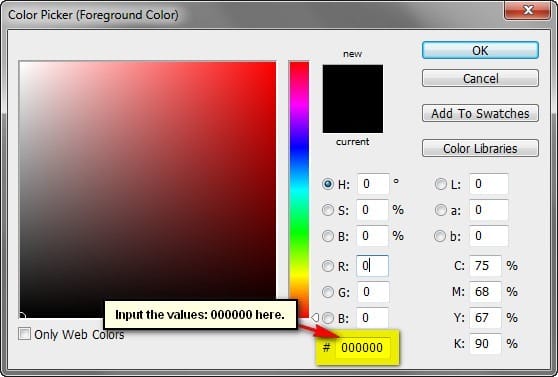The height and width of the screenshot is (377, 558).
Task: Click the C cyan percentage field
Action: pyautogui.click(x=485, y=266)
